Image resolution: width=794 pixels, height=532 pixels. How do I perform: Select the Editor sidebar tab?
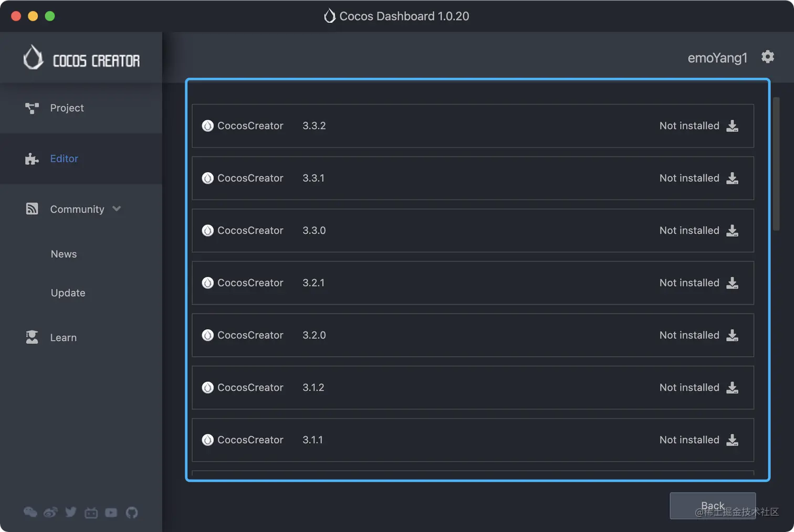(64, 159)
